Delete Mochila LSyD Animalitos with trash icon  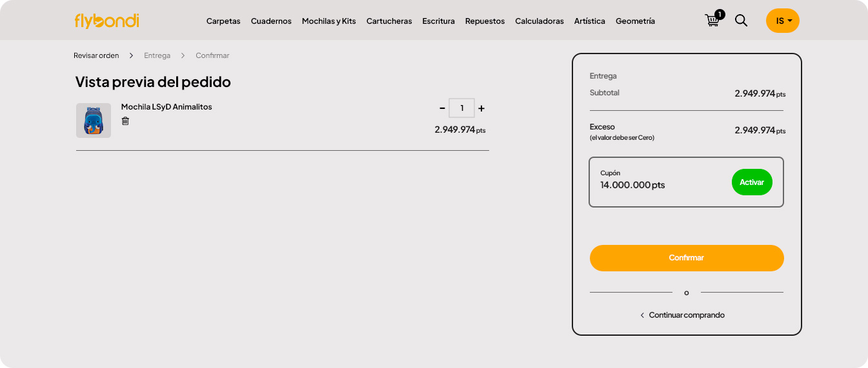tap(125, 121)
